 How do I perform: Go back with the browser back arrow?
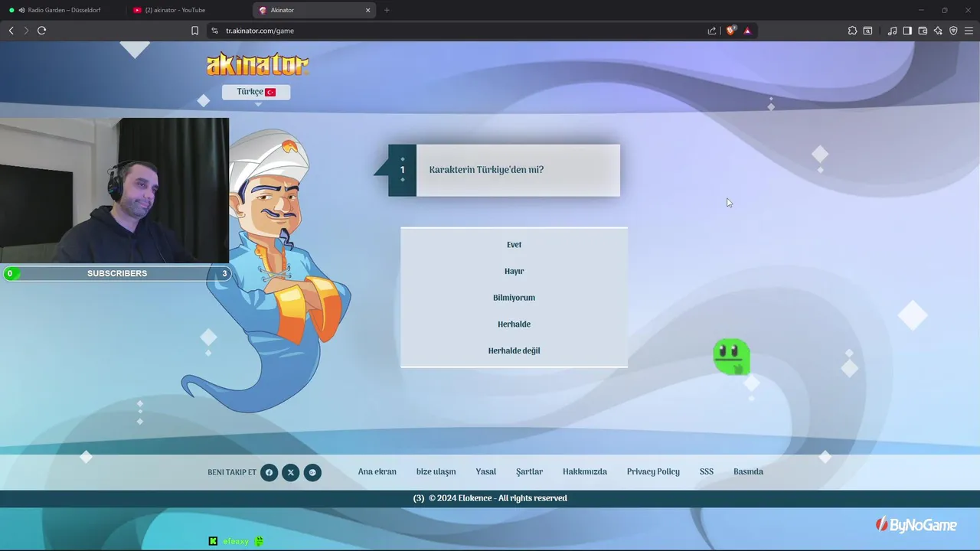point(11,31)
